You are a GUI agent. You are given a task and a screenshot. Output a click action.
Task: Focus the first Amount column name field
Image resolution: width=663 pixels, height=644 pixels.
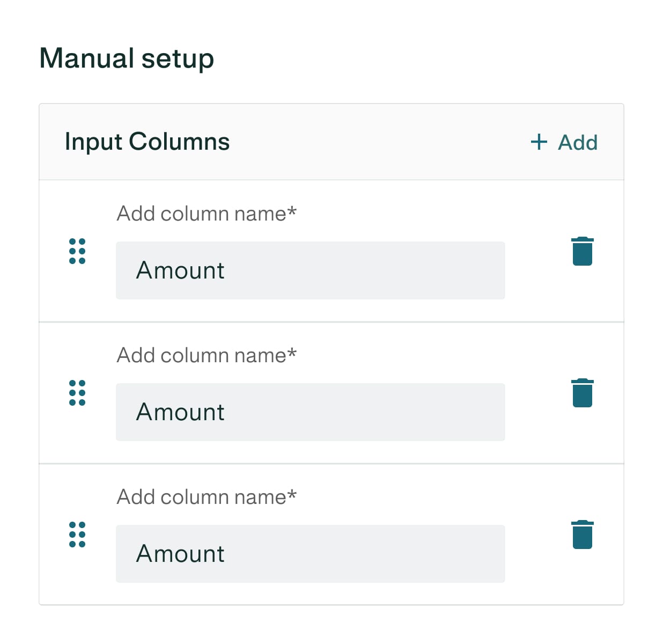click(x=310, y=270)
